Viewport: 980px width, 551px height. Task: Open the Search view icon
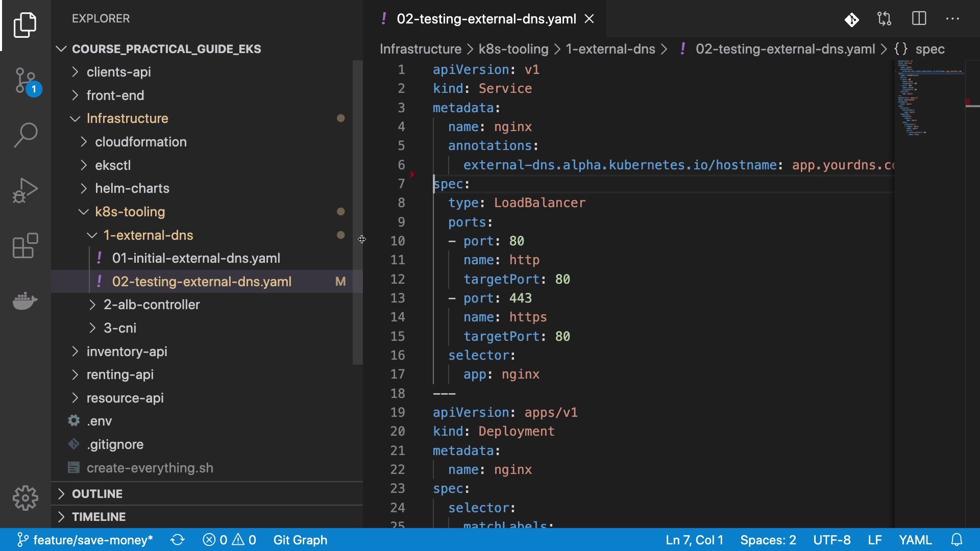(26, 136)
